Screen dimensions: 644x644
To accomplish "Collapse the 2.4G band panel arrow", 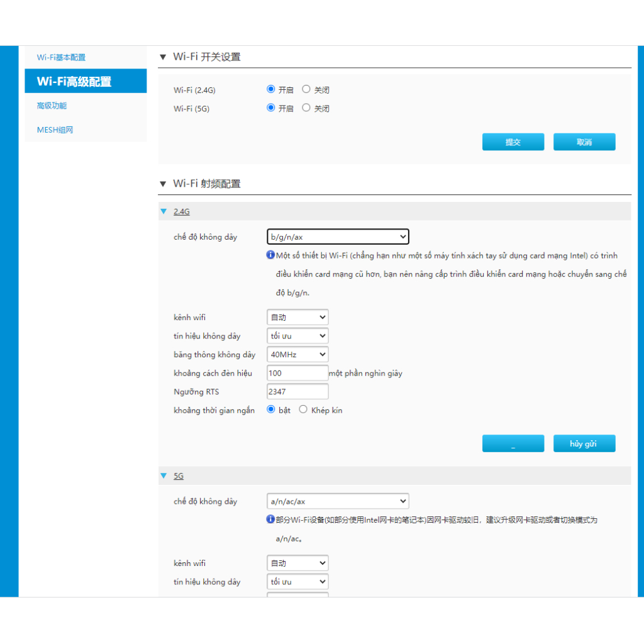I will 164,212.
